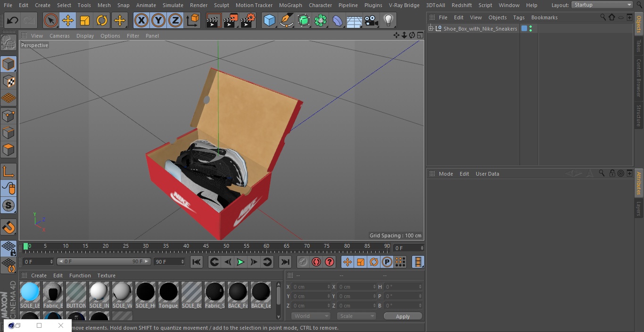The height and width of the screenshot is (332, 644).
Task: Toggle Y axis lock
Action: tap(158, 20)
